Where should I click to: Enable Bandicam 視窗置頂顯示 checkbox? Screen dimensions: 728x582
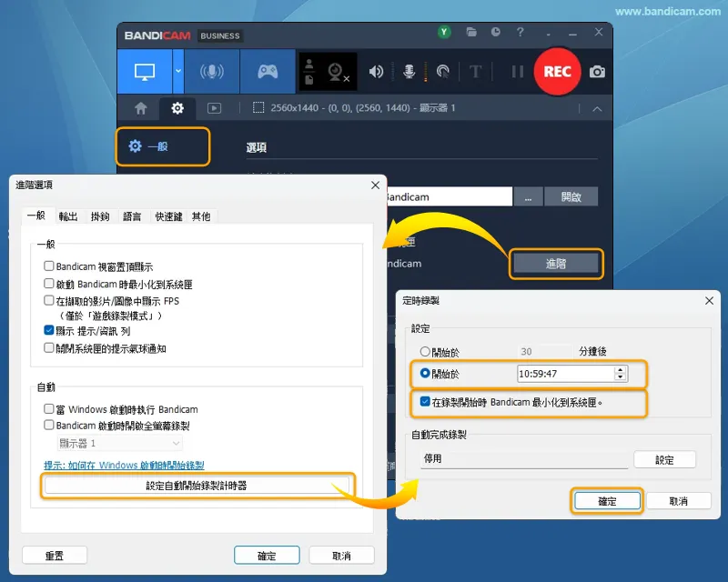(x=49, y=266)
